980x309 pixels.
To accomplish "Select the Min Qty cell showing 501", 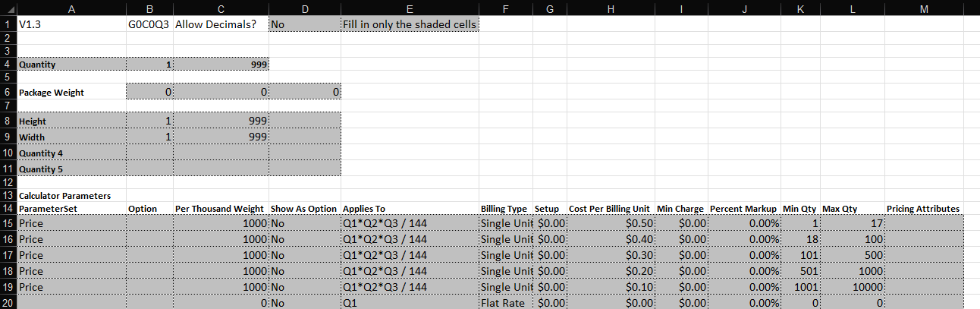I will pyautogui.click(x=800, y=271).
